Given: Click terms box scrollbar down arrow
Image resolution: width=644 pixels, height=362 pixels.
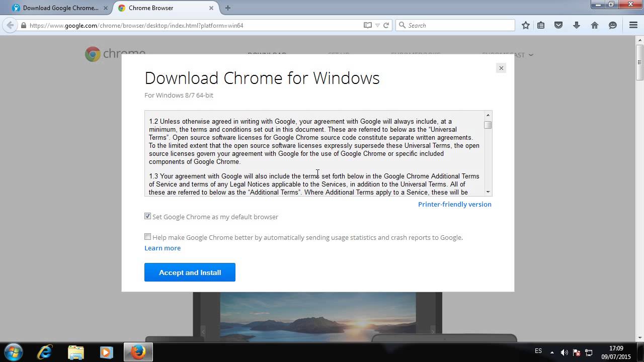Looking at the screenshot, I should [488, 192].
